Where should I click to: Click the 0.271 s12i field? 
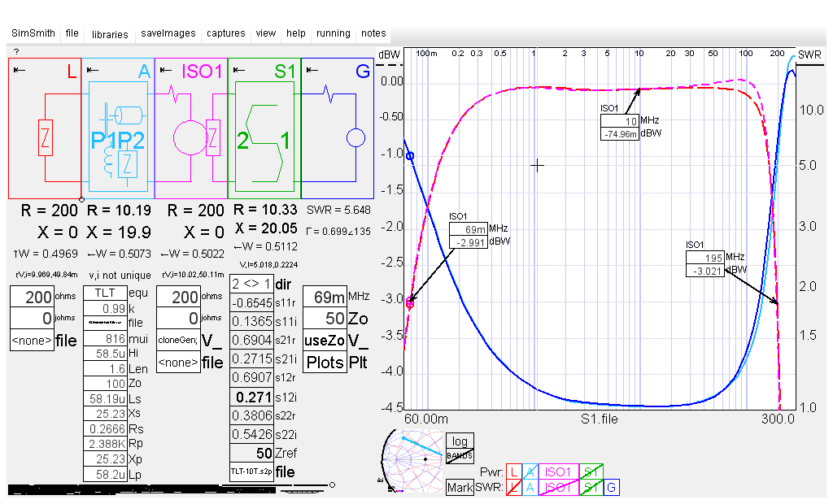[x=252, y=397]
